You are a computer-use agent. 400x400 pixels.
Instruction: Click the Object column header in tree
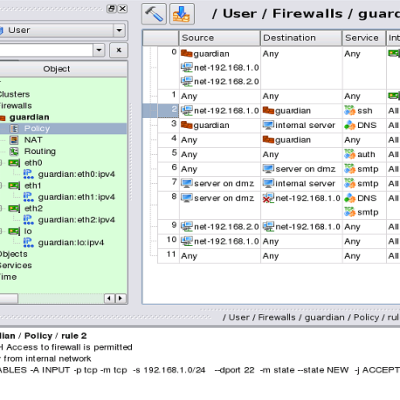click(56, 69)
